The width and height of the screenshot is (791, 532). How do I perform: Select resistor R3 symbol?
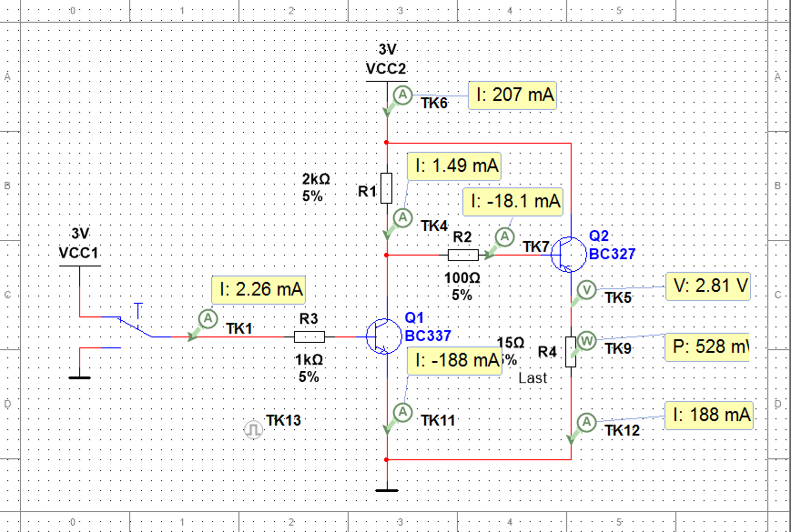pos(309,336)
